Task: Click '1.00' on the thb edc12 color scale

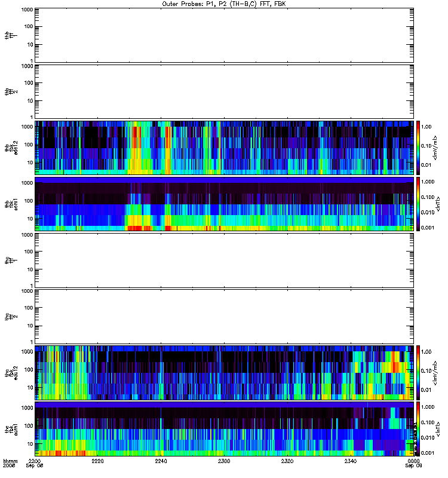Action: click(426, 127)
